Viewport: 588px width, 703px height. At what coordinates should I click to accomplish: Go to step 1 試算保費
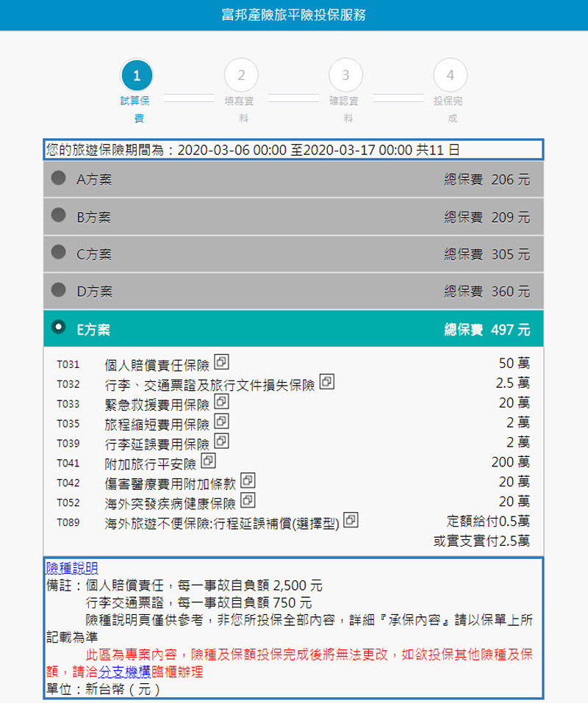tap(137, 75)
